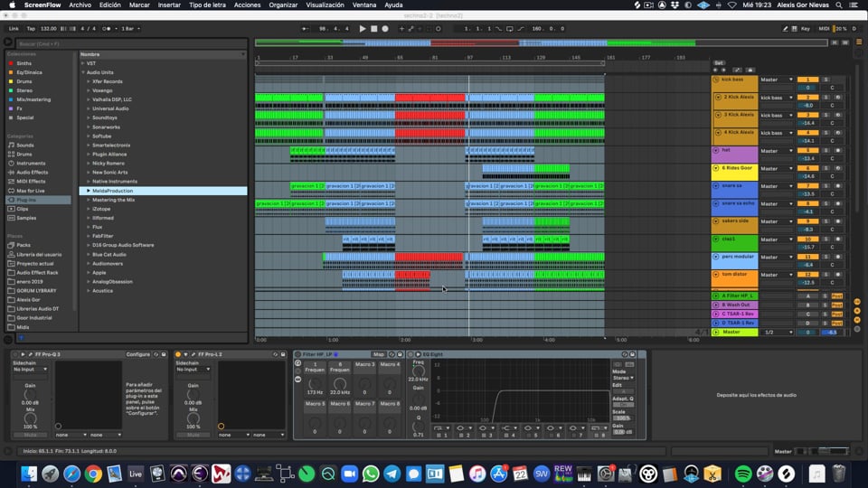Toggle the metronome in the transport bar
This screenshot has width=868, height=488.
107,29
